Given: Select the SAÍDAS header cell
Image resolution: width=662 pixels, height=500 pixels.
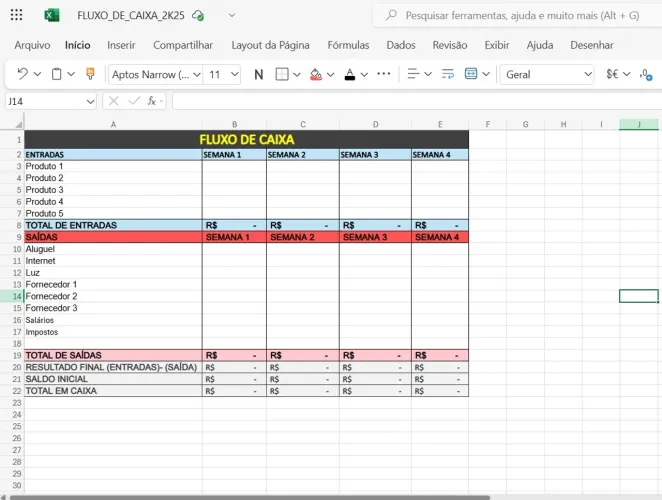Looking at the screenshot, I should pos(113,237).
